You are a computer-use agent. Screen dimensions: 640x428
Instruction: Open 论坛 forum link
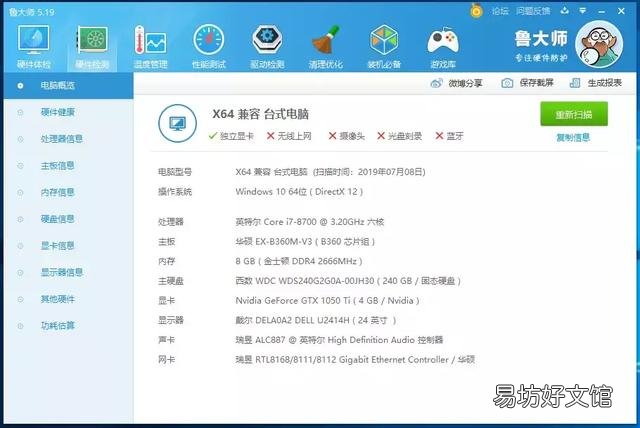[x=500, y=11]
